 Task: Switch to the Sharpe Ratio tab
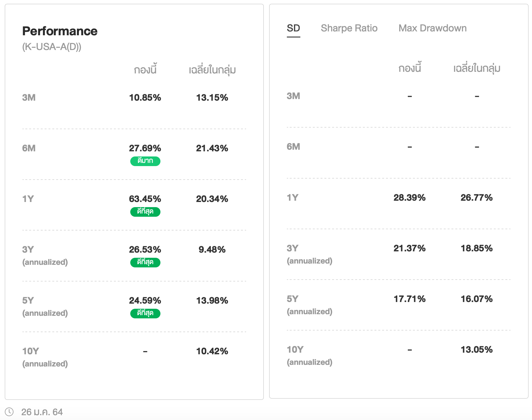(349, 28)
